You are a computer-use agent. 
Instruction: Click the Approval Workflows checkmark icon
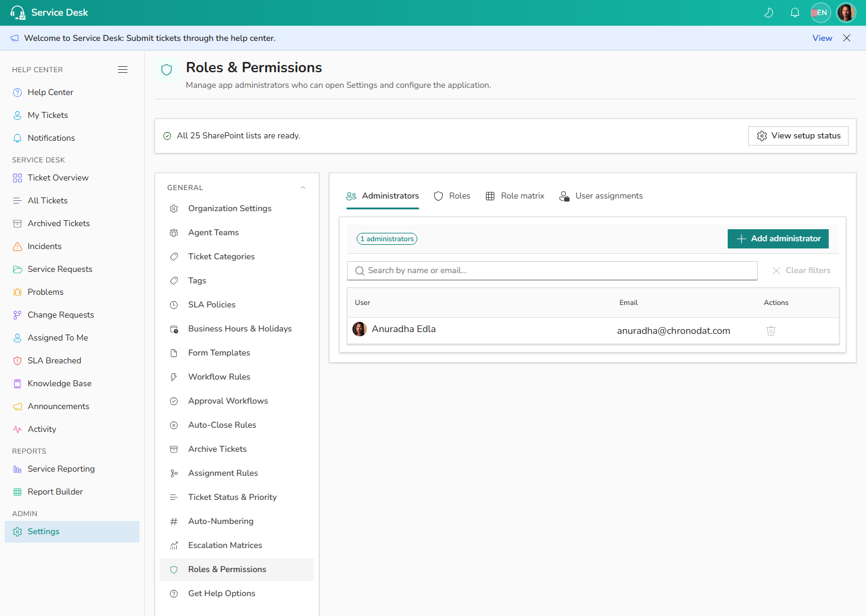[174, 401]
